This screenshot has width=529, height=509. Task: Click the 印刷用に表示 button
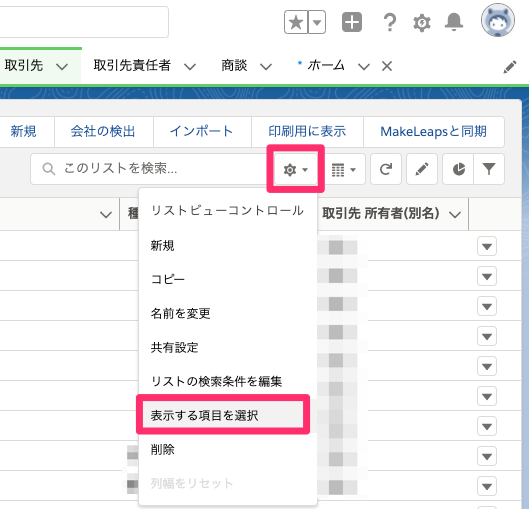click(x=307, y=132)
